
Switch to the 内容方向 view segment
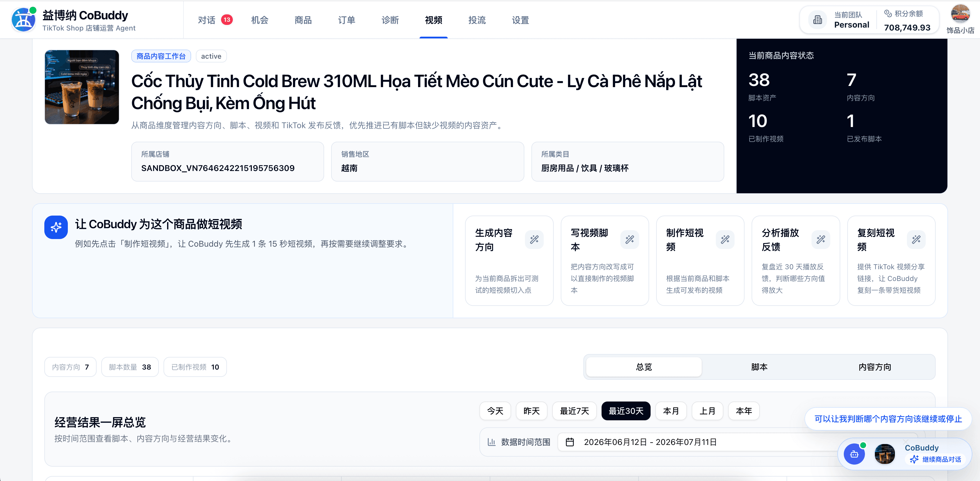coord(875,367)
